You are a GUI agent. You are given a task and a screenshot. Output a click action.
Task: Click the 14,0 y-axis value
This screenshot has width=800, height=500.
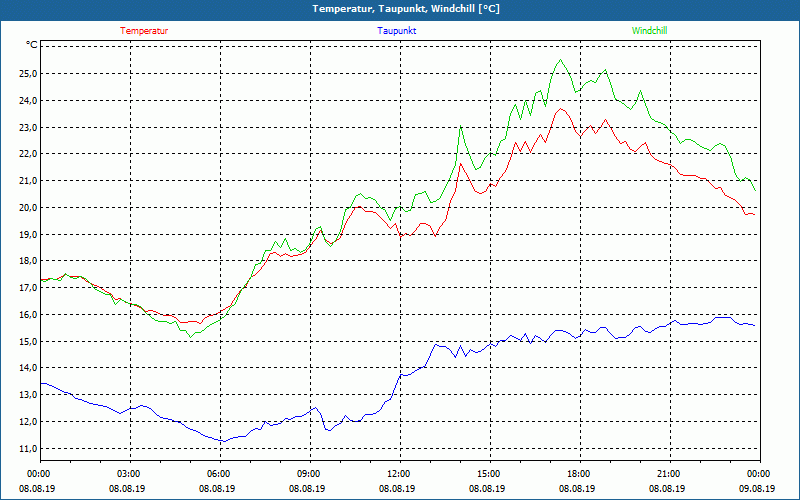(28, 368)
